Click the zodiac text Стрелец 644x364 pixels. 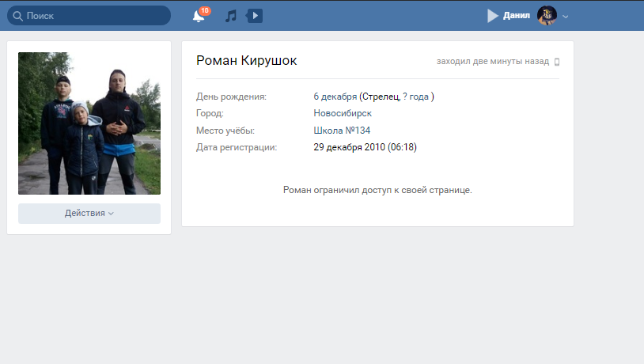381,97
